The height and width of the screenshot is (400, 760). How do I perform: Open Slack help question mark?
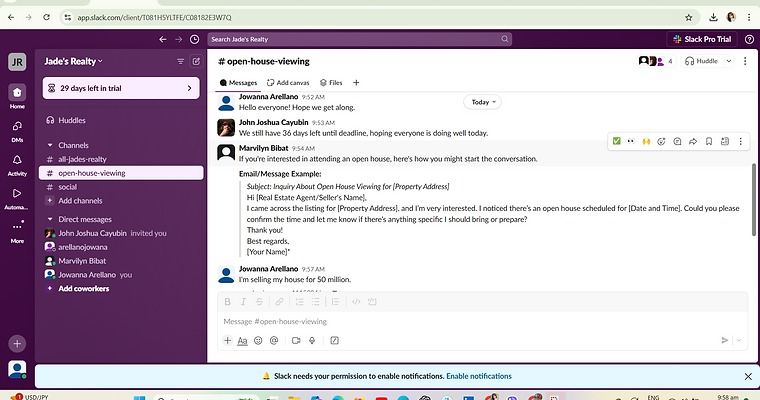tap(749, 39)
